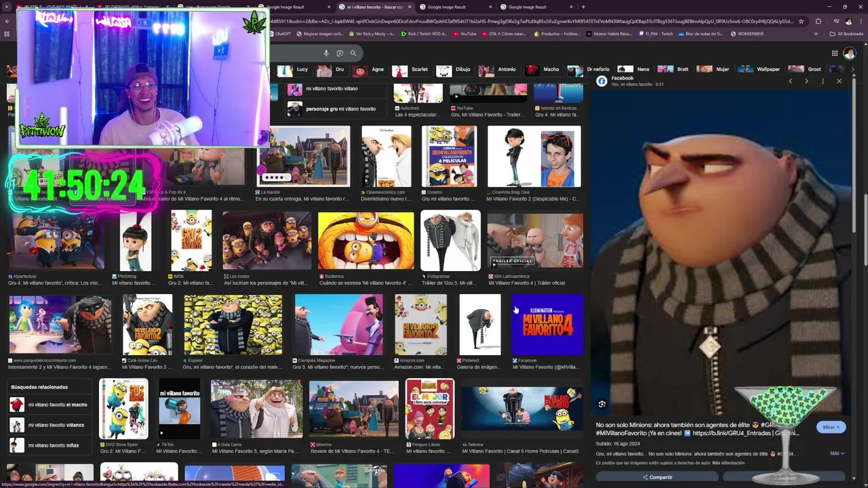868x488 pixels.
Task: Expand description with the Más dropdown
Action: [x=836, y=453]
